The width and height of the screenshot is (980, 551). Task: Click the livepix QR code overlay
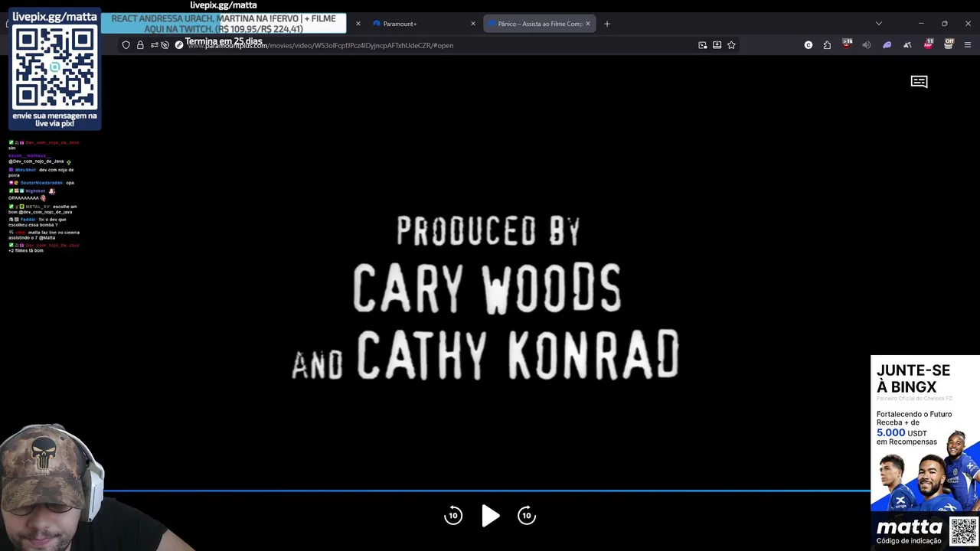(x=54, y=69)
